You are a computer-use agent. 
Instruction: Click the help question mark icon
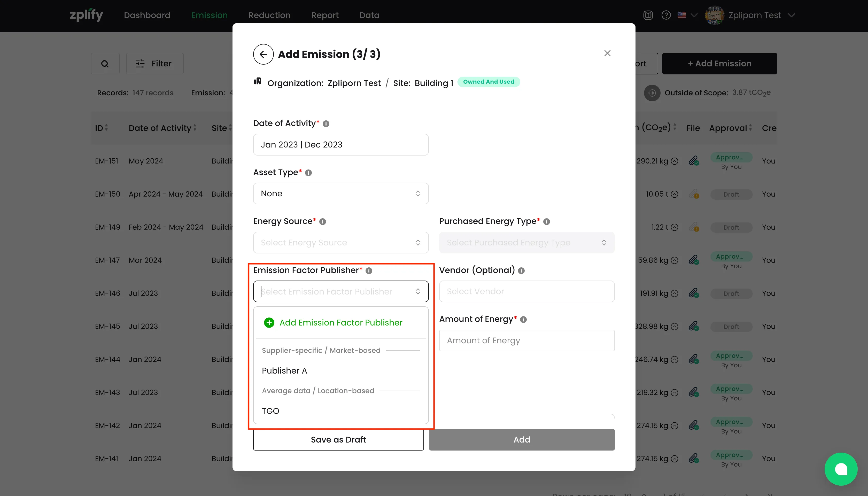coord(666,15)
